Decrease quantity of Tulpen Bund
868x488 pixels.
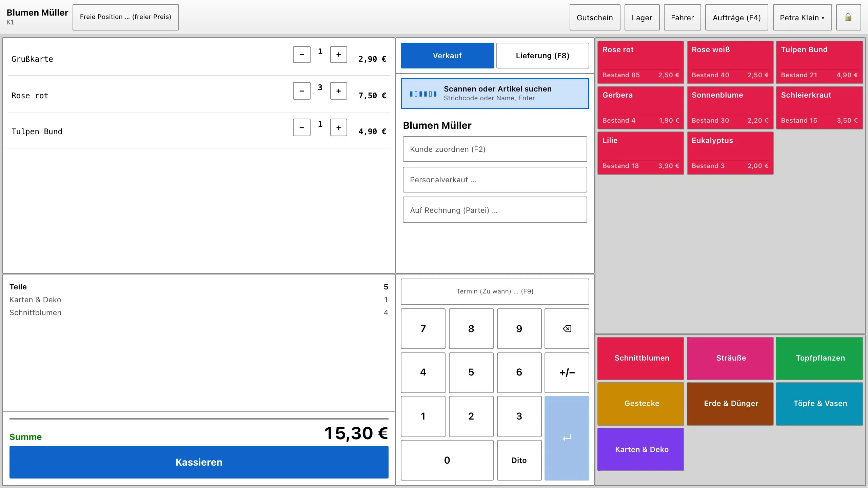(301, 127)
